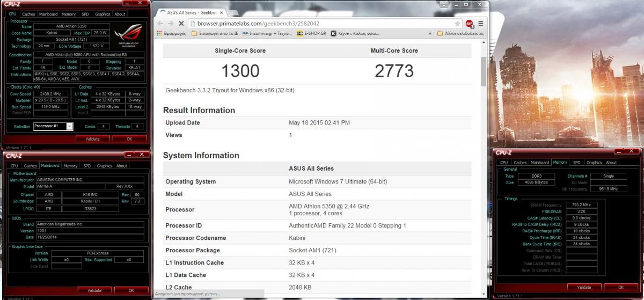Click OK in the Mainboard window

[x=131, y=290]
